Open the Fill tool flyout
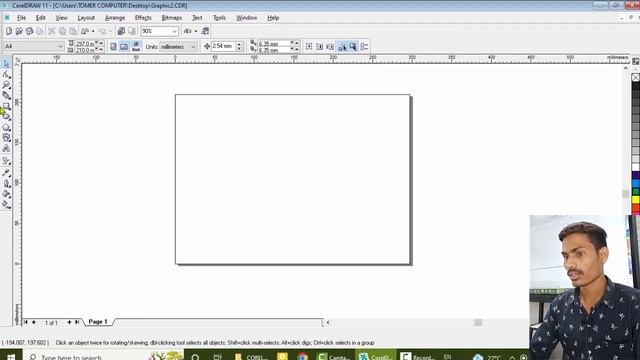The height and width of the screenshot is (360, 640). point(6,194)
